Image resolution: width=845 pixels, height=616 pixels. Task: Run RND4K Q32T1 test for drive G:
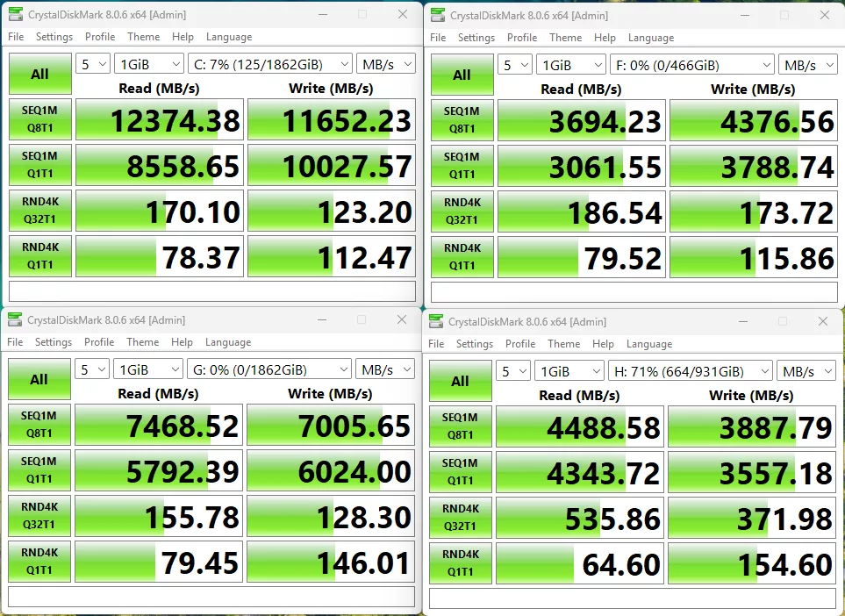[x=39, y=516]
